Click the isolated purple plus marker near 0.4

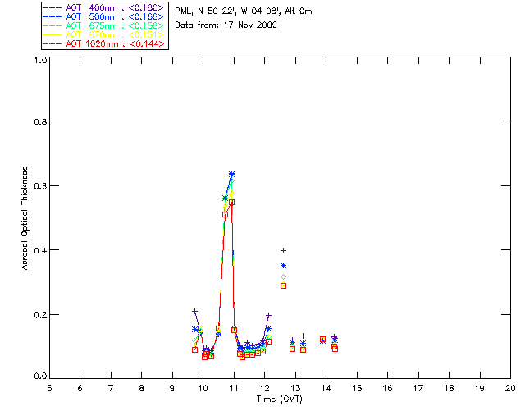[x=283, y=250]
